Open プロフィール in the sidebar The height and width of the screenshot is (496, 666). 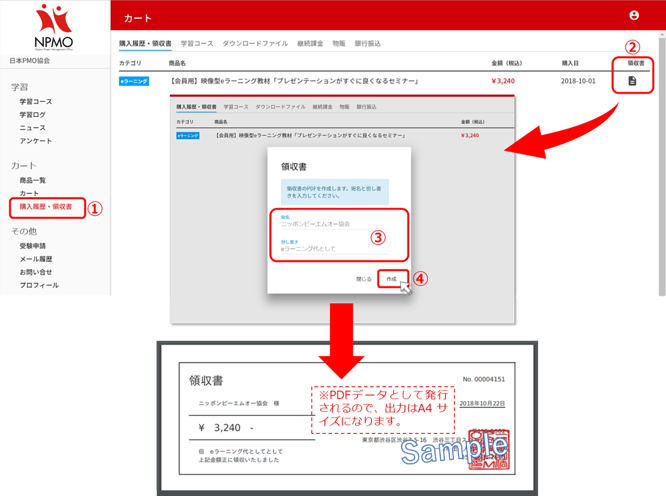pyautogui.click(x=39, y=285)
